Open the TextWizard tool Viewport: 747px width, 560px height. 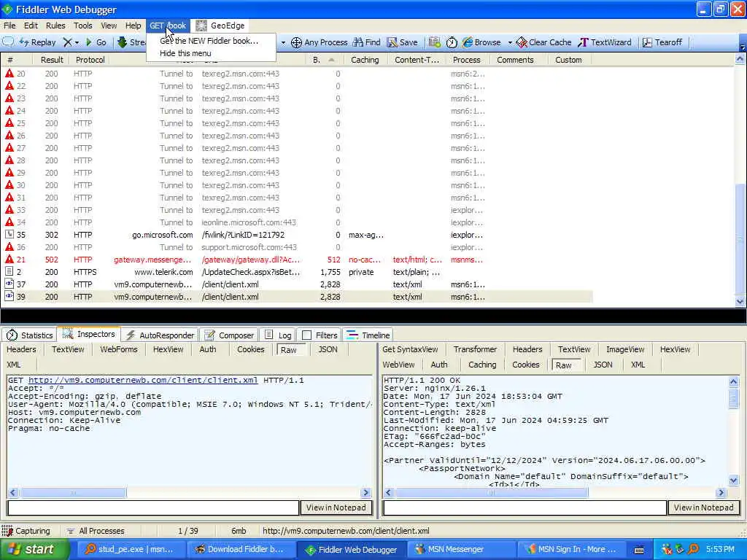point(605,42)
